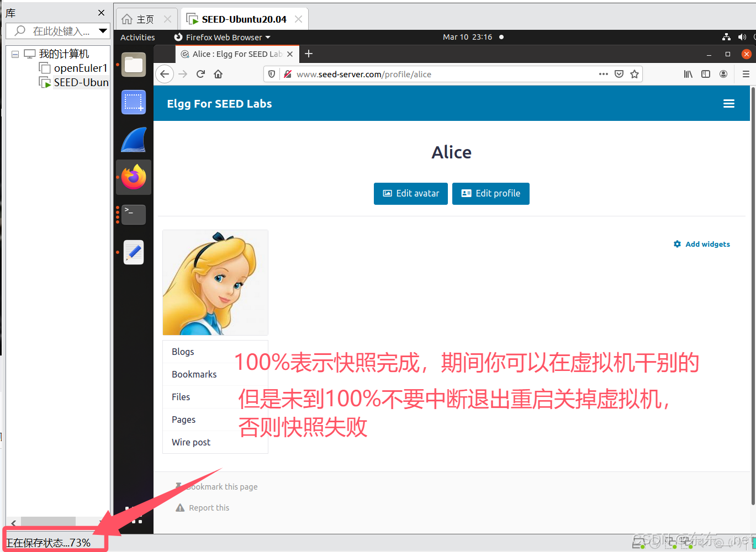The image size is (756, 552).
Task: Open Firefox Web Browser app menu
Action: 222,37
